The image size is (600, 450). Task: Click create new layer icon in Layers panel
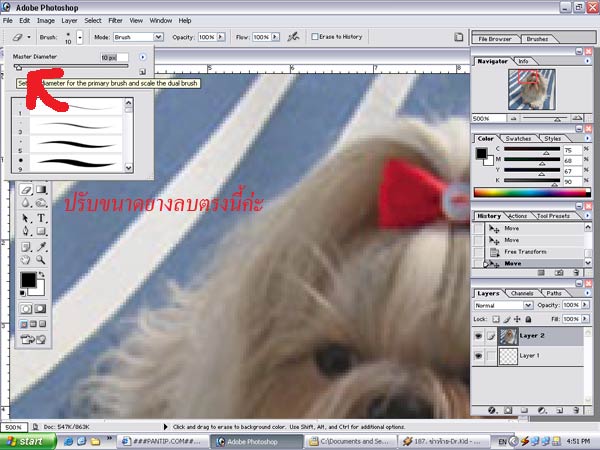pos(559,410)
